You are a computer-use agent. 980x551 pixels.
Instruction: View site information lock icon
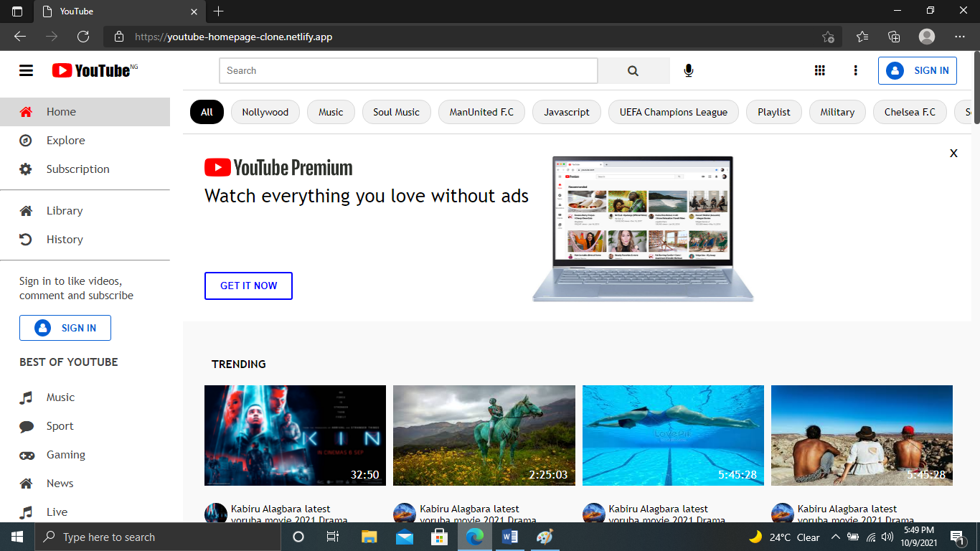click(x=119, y=37)
